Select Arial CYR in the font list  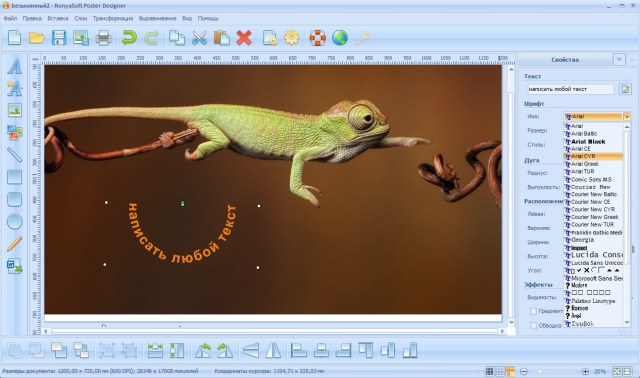coord(593,156)
